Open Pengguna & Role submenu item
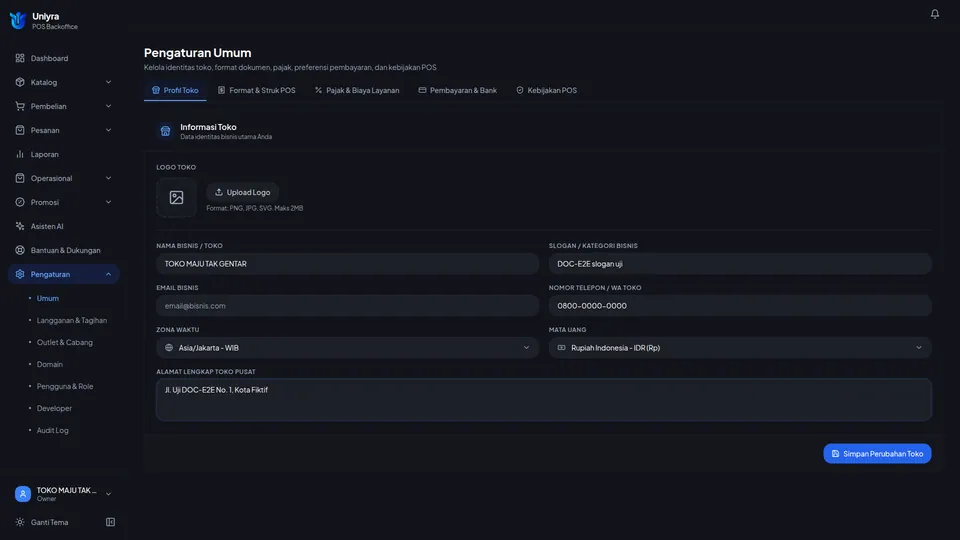 [65, 386]
